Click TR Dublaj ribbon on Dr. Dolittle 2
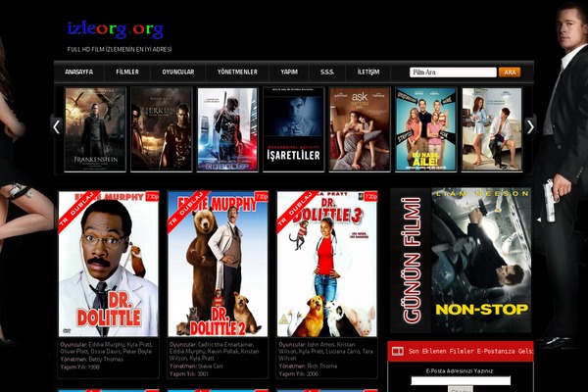Viewport: 588px width, 392px height. tap(185, 211)
